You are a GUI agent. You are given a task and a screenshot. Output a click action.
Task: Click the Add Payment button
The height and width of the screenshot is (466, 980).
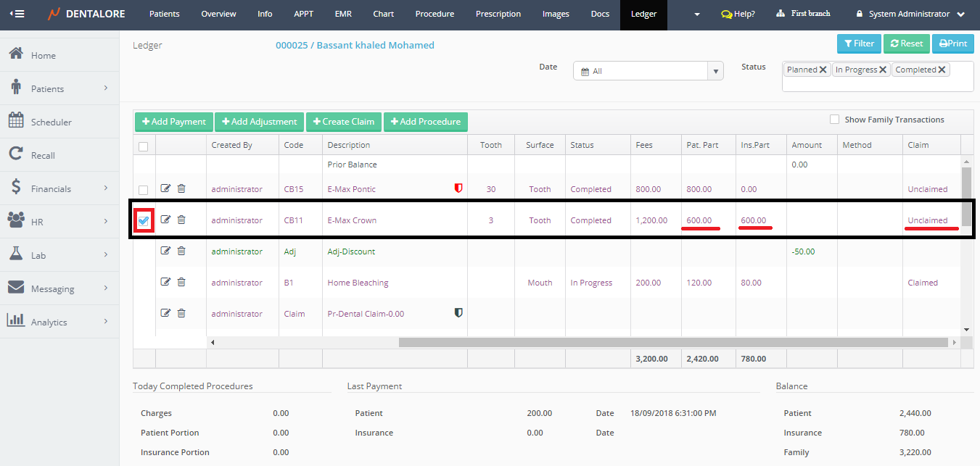coord(173,122)
